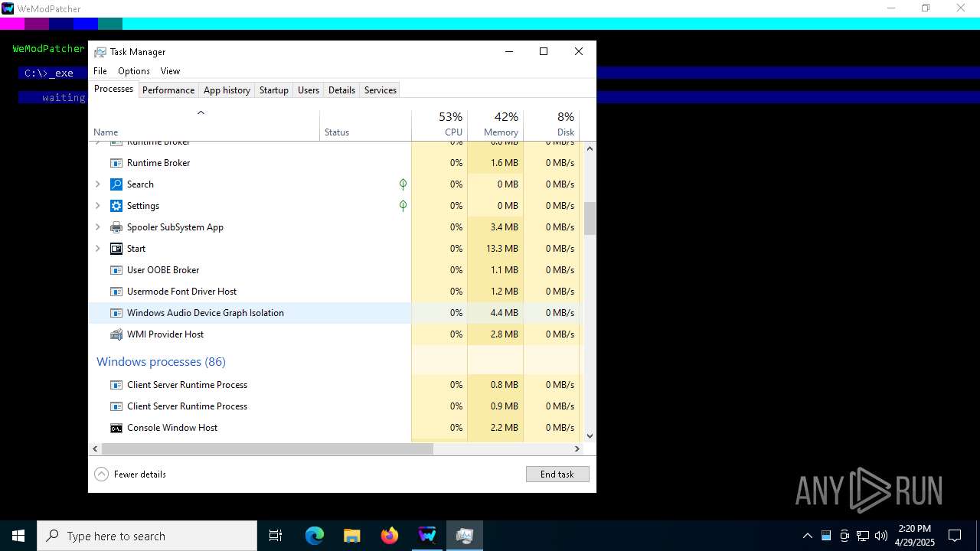Click the scroll down arrow in process list
The image size is (980, 551).
coord(590,435)
